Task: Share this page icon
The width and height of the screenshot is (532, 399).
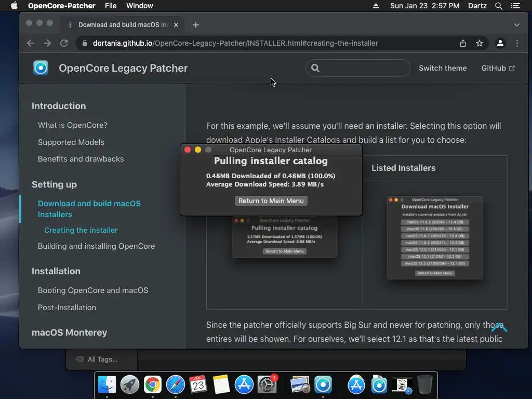Action: click(462, 43)
